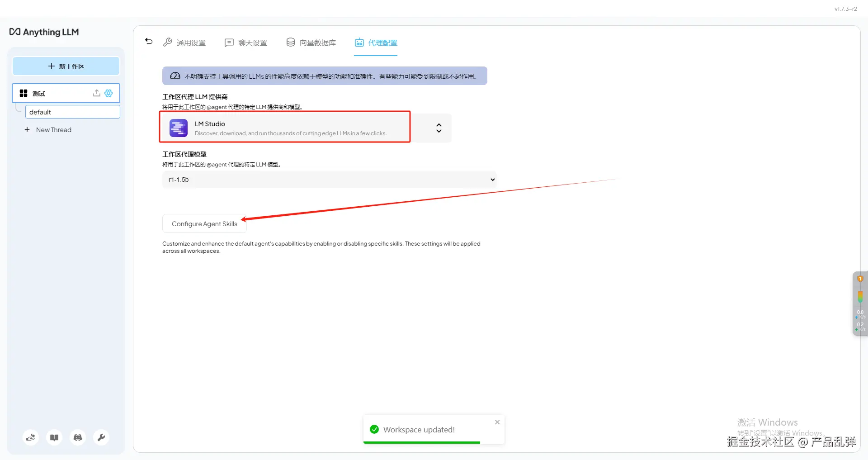This screenshot has height=460, width=868.
Task: Click the upload icon in 测试 workspace row
Action: [x=96, y=93]
